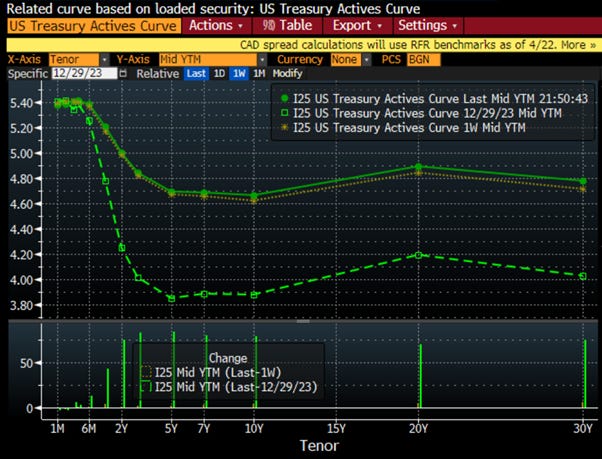
Task: Open the Settings menu
Action: (x=428, y=26)
